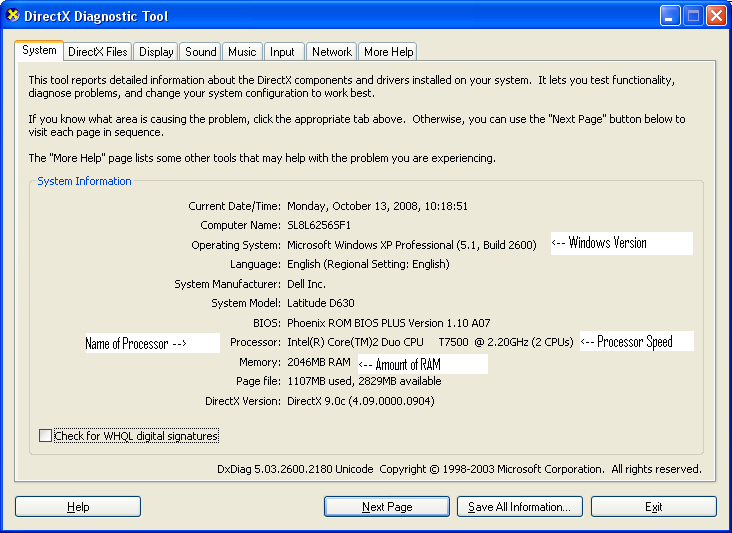
Task: Switch to the Network tab
Action: point(331,52)
